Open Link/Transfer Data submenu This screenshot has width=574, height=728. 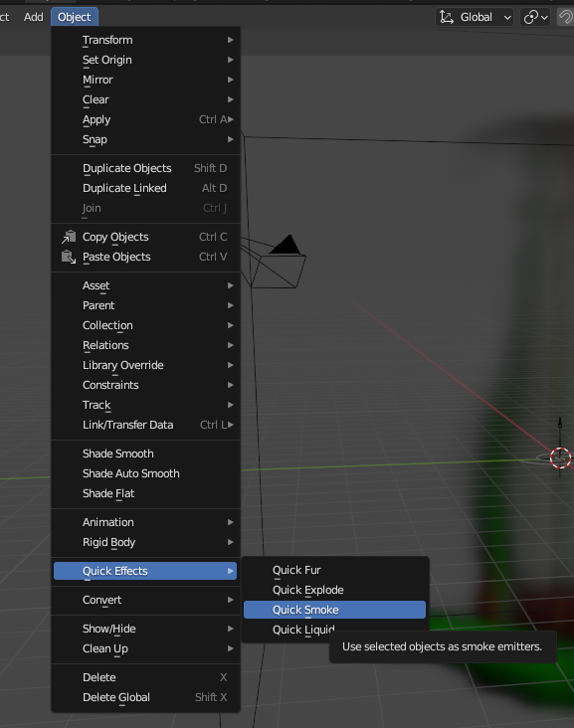(x=145, y=426)
